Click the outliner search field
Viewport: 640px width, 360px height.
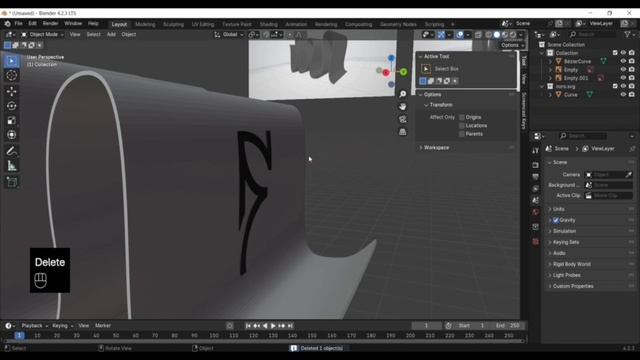pyautogui.click(x=592, y=35)
